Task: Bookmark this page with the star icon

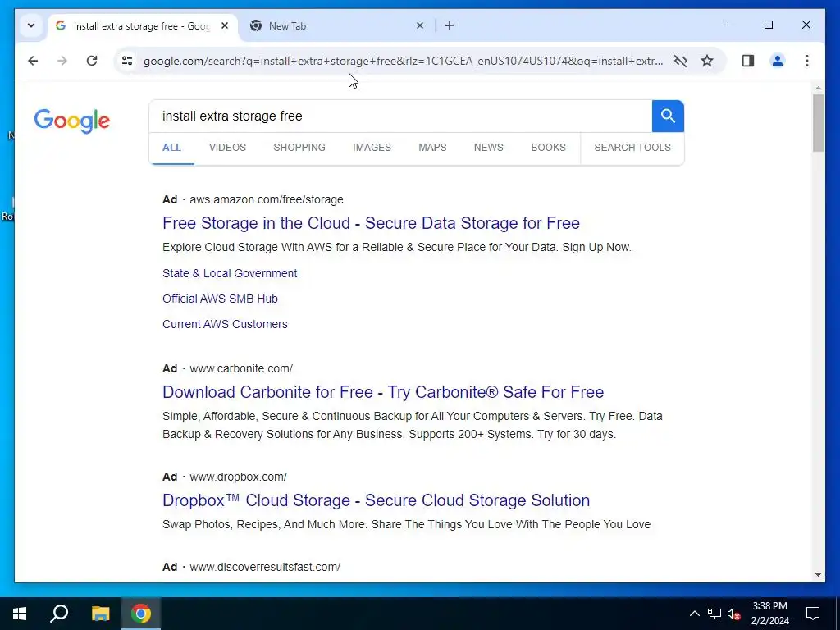Action: point(707,61)
